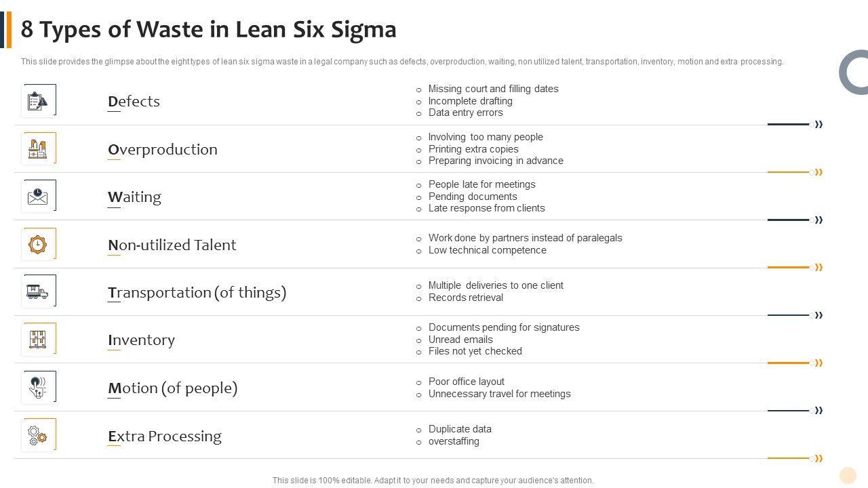Image resolution: width=868 pixels, height=488 pixels.
Task: Click the Waiting envelope clock icon
Action: [x=38, y=197]
